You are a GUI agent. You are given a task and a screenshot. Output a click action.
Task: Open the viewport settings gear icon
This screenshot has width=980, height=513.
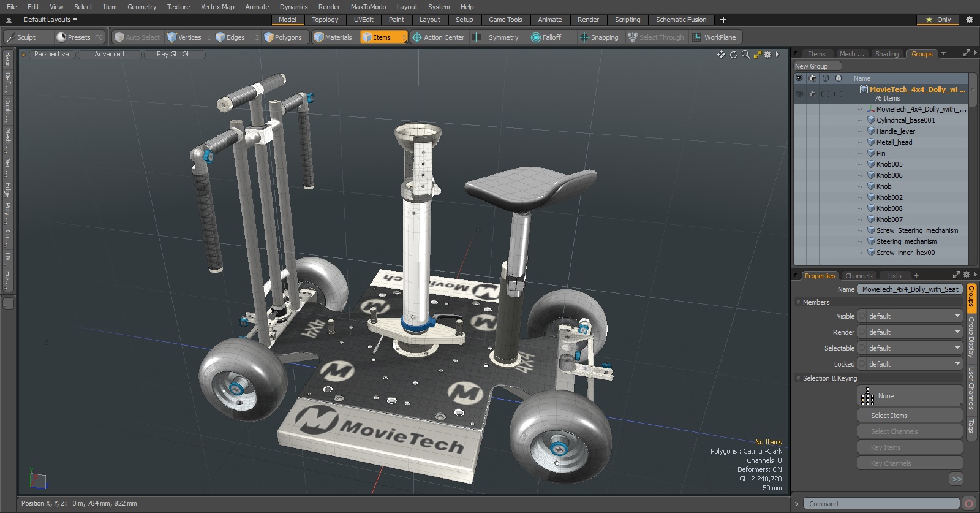(x=767, y=55)
